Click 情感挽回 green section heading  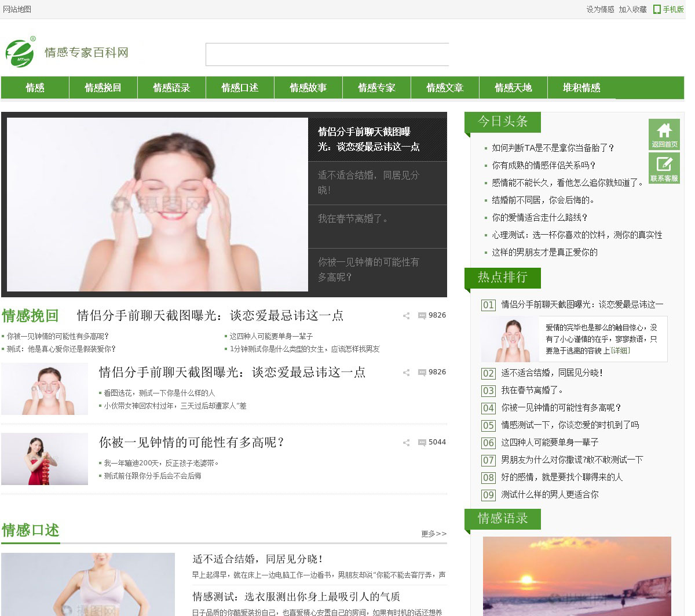click(x=30, y=316)
